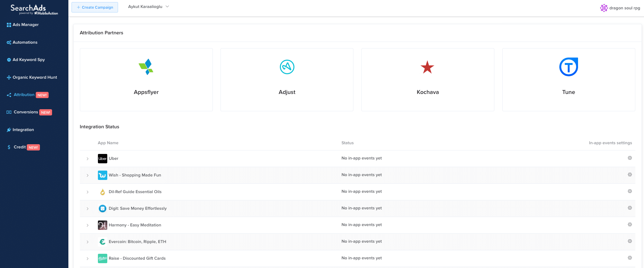Click the Raise app icon
Screen dimensions: 644x268
pos(102,258)
